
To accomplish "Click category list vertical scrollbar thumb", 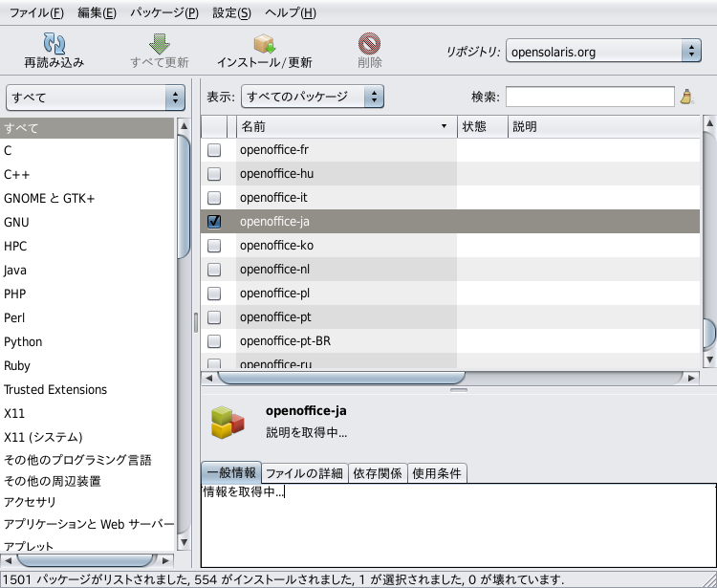I will pos(184,197).
